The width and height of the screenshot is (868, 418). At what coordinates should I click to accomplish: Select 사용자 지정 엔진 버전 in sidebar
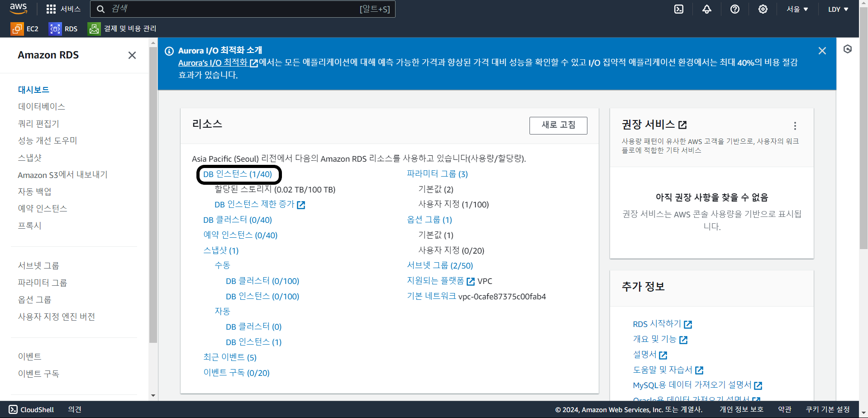click(57, 317)
